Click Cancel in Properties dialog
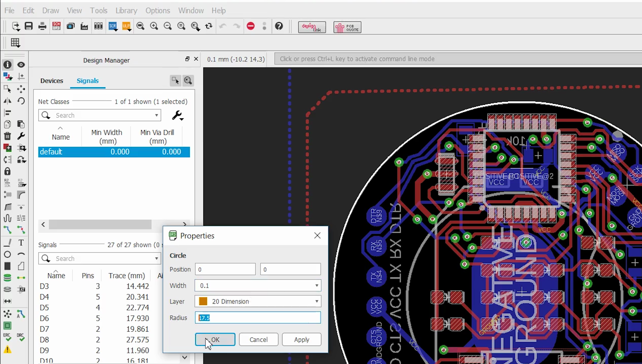Viewport: 642px width, 364px height. click(258, 340)
